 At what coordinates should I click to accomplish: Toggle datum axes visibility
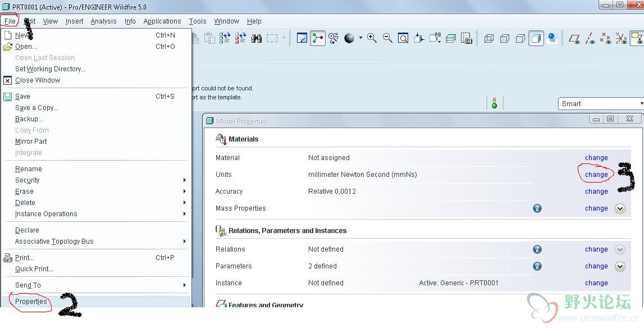(x=590, y=38)
